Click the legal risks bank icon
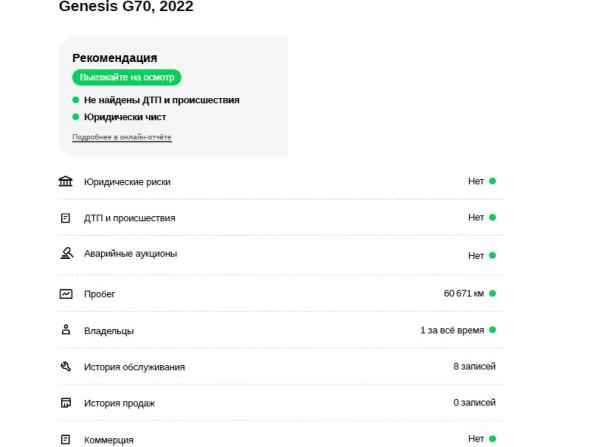The width and height of the screenshot is (591, 447). (x=66, y=181)
